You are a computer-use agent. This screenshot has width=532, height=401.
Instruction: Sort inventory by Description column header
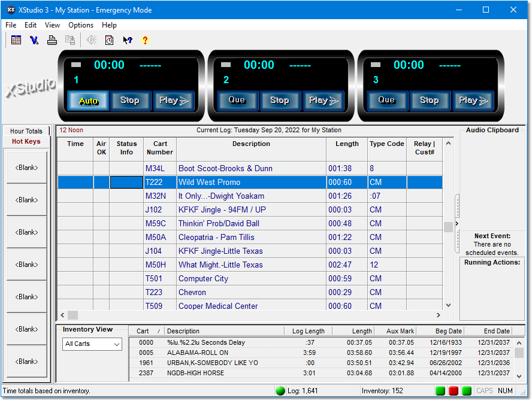(x=224, y=331)
